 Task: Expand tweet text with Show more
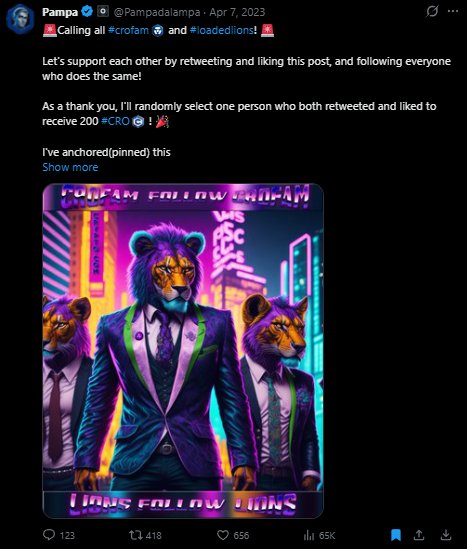(x=70, y=167)
